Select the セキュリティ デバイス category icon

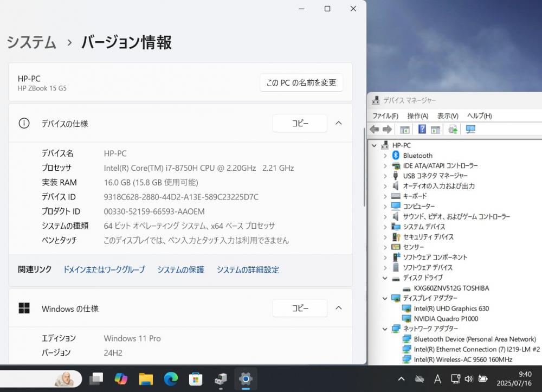[396, 237]
